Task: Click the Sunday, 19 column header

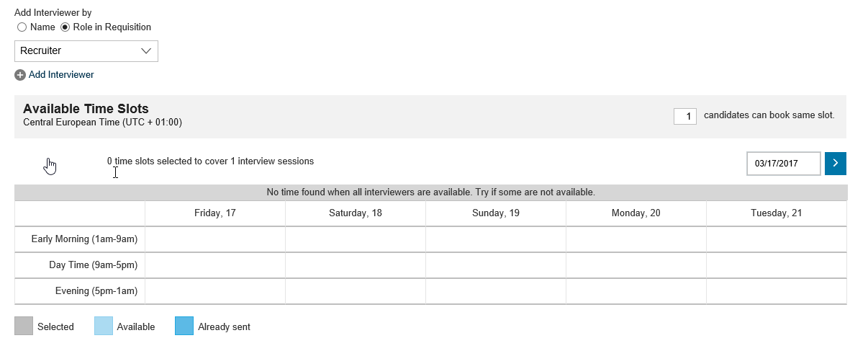Action: click(496, 213)
